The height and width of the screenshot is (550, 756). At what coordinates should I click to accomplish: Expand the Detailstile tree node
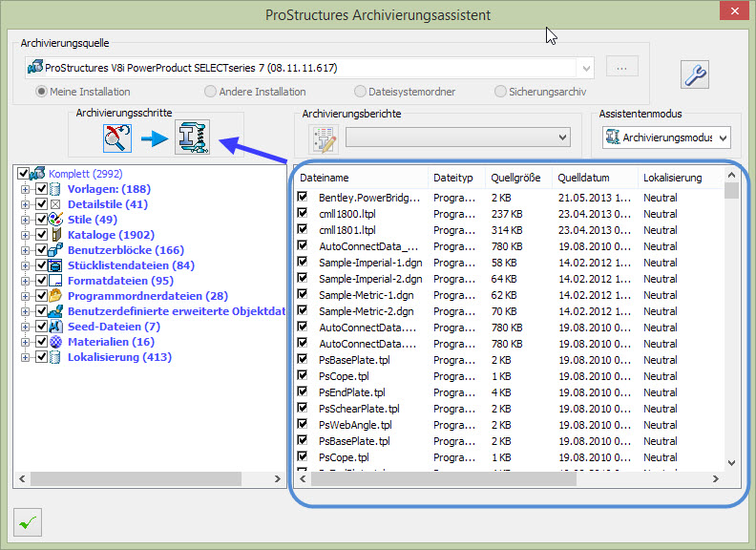(25, 204)
